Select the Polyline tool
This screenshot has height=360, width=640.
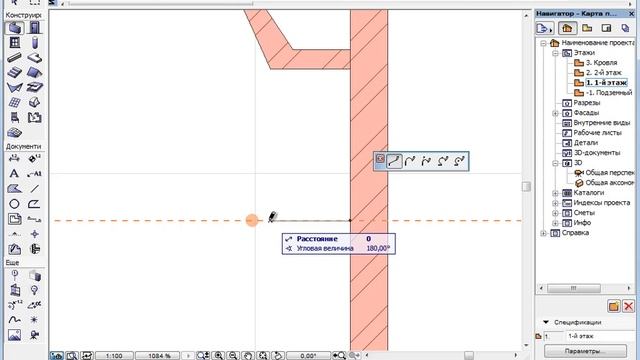click(x=35, y=204)
